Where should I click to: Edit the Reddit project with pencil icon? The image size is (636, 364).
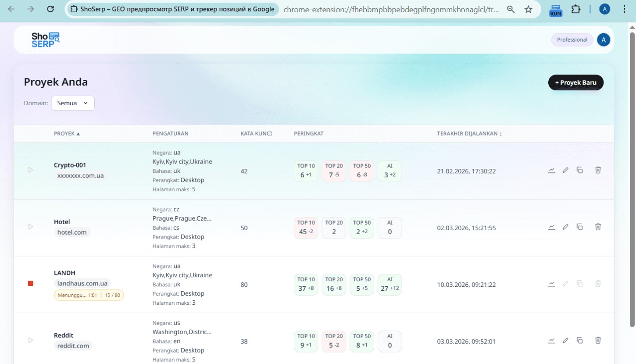click(x=565, y=340)
